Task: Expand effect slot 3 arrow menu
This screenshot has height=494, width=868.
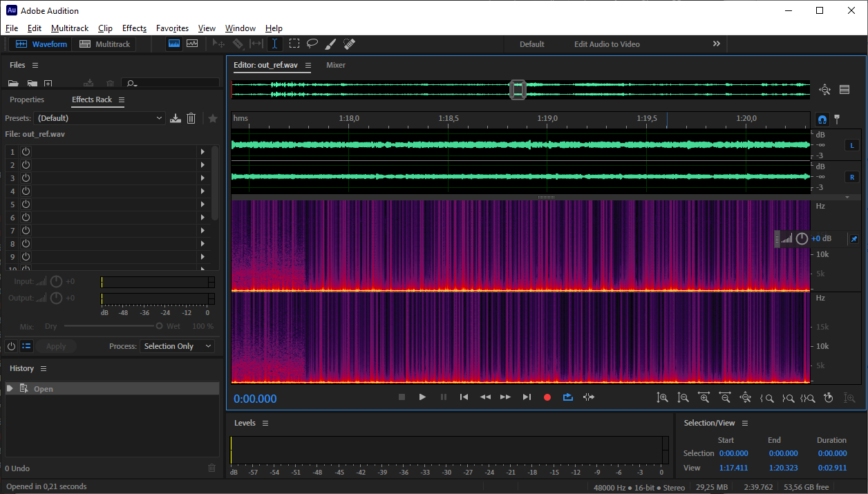Action: (x=202, y=178)
